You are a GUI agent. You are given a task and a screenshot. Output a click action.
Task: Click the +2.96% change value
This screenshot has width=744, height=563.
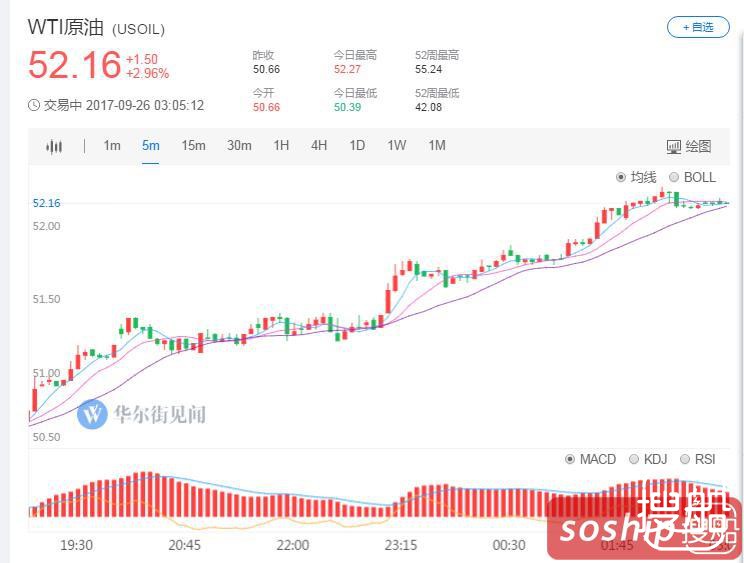click(x=148, y=74)
